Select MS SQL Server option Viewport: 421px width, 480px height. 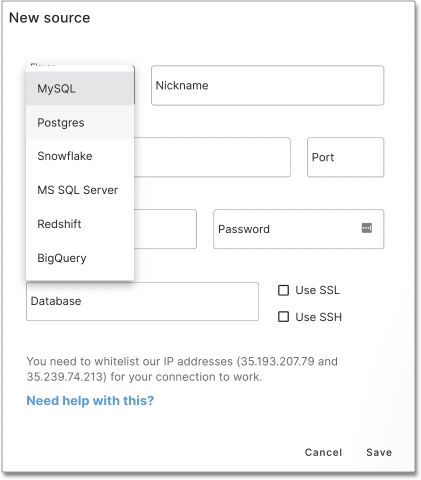click(x=80, y=190)
